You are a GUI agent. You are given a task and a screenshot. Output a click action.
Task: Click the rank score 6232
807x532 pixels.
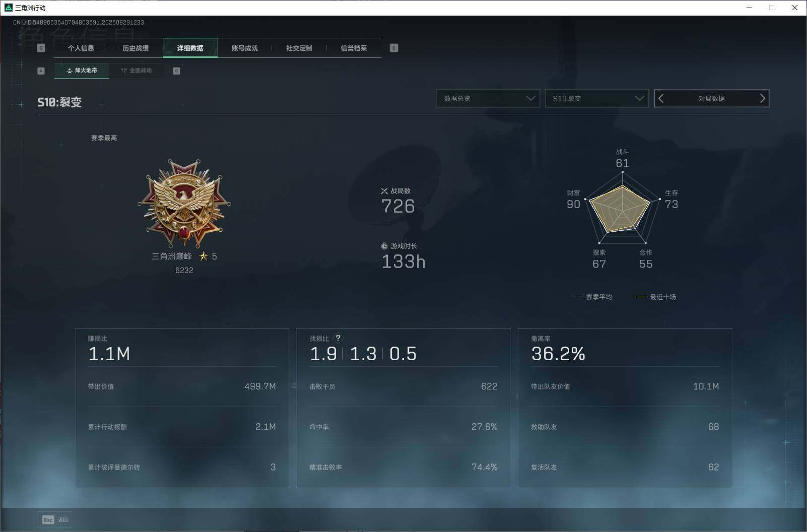point(184,271)
